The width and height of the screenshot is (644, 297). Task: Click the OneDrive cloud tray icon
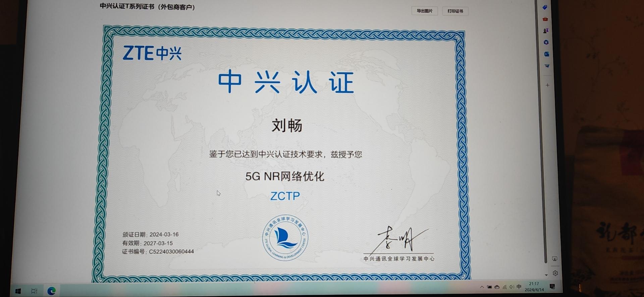(497, 287)
